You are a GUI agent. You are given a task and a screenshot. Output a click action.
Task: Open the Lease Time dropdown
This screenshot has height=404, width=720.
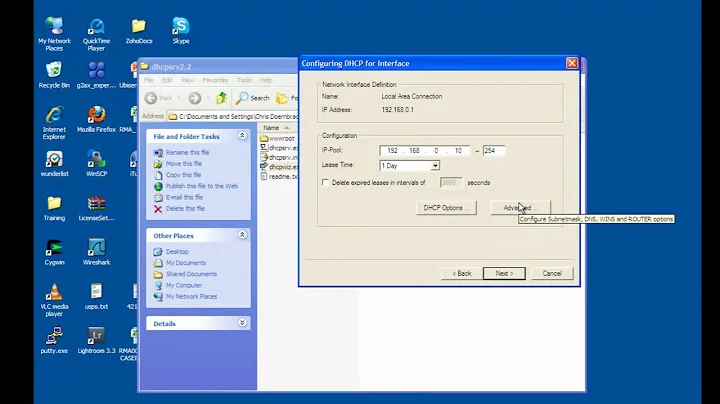[x=435, y=166]
